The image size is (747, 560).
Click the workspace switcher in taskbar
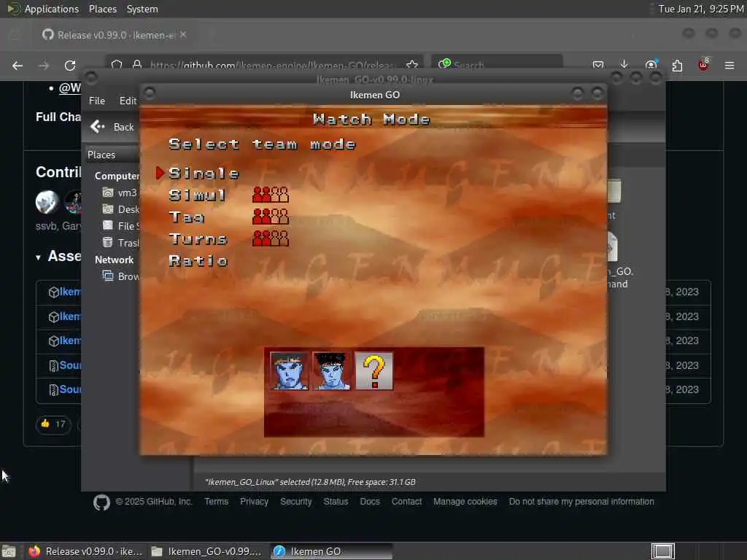click(x=662, y=551)
